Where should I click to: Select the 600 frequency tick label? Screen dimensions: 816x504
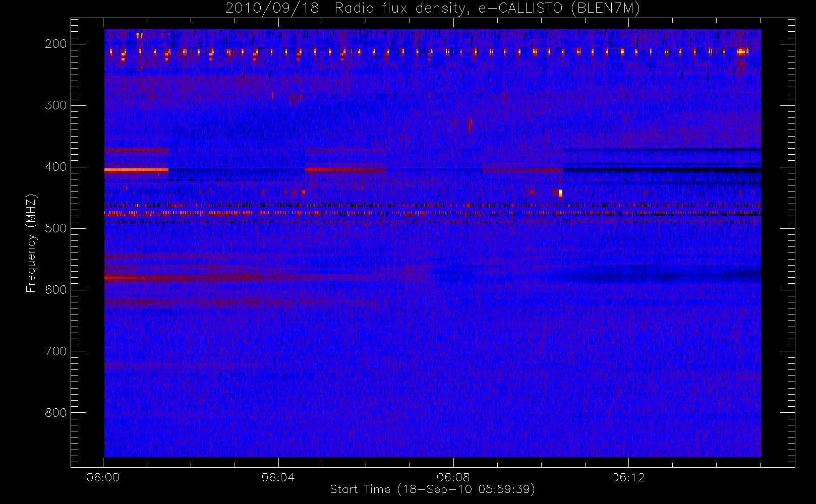(x=55, y=290)
